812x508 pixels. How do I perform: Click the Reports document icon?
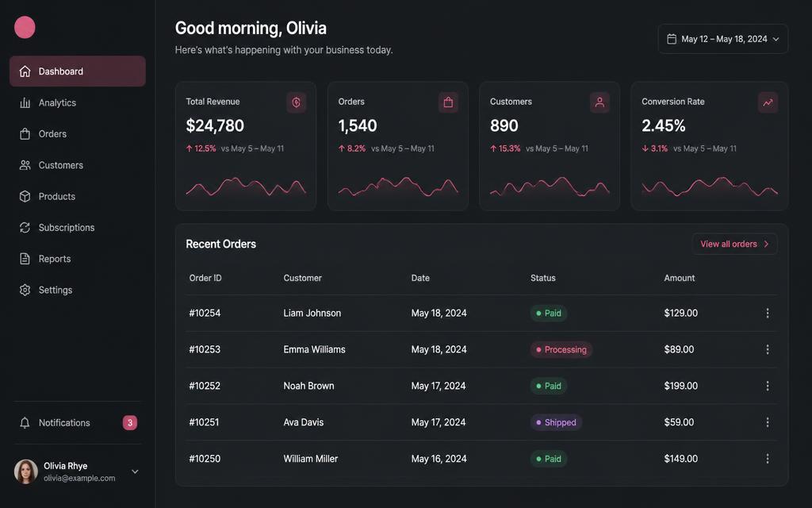point(25,259)
